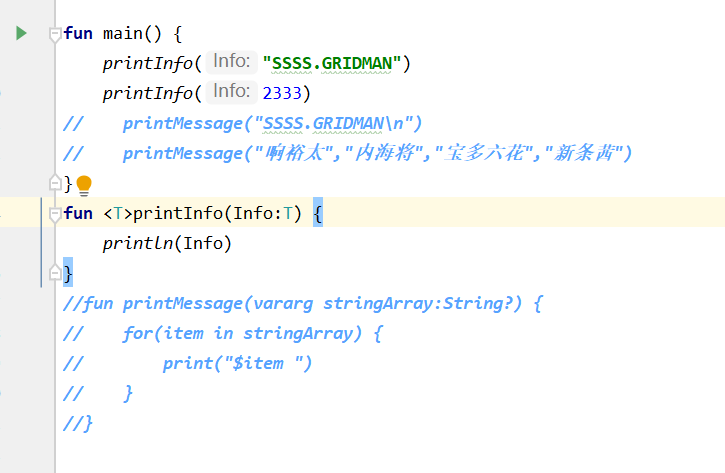Click the generic type <T> declaration

pos(117,213)
